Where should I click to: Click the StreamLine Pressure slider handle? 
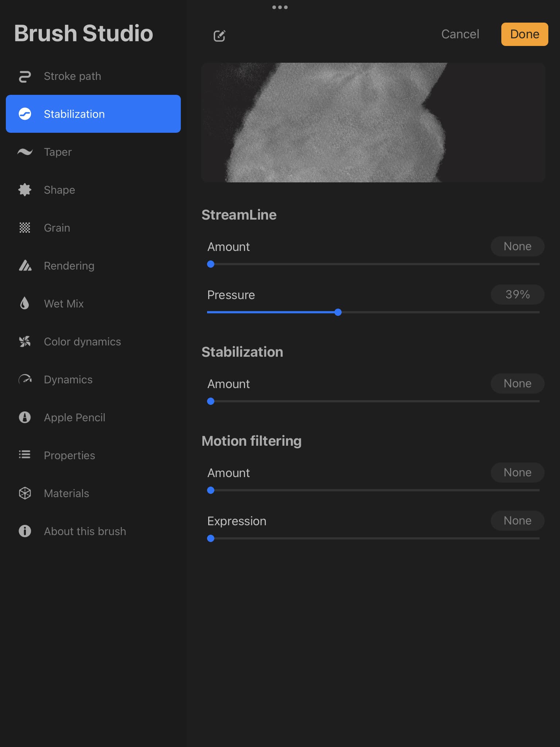[x=338, y=312]
